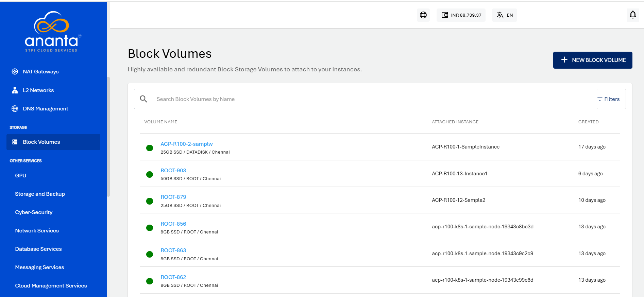The height and width of the screenshot is (297, 644).
Task: Open Database Services in sidebar
Action: tap(38, 249)
